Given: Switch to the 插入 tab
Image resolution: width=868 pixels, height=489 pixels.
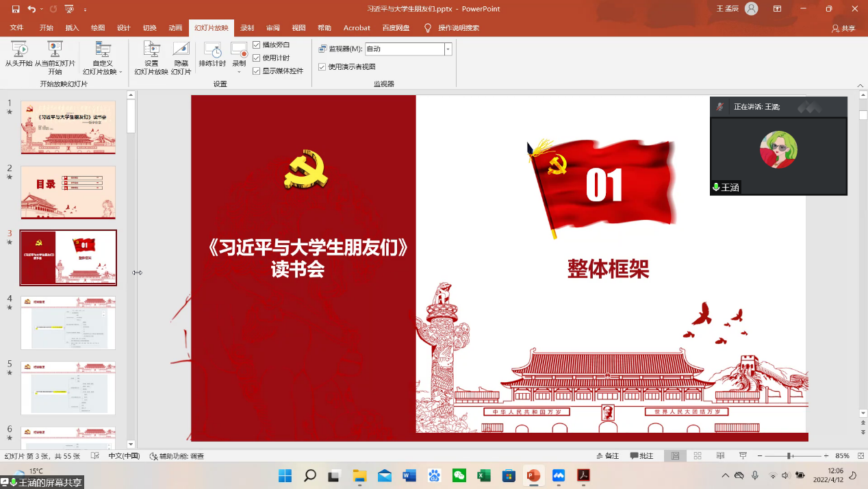Looking at the screenshot, I should (72, 28).
